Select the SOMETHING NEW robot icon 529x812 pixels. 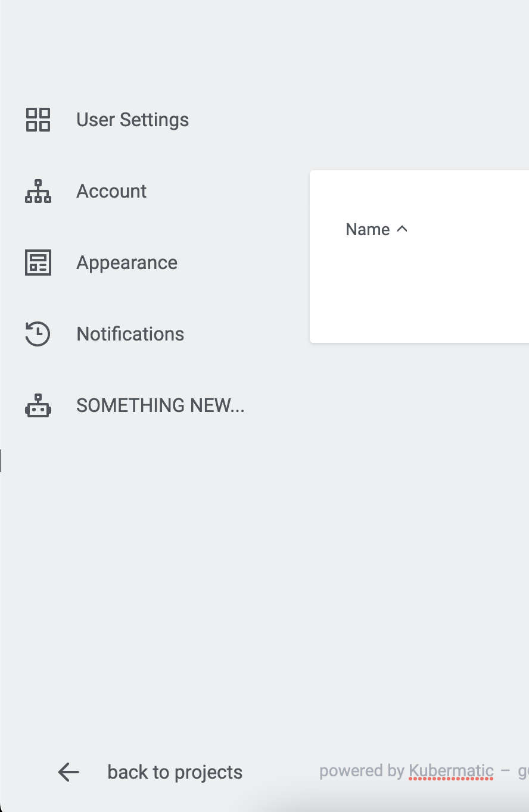38,405
